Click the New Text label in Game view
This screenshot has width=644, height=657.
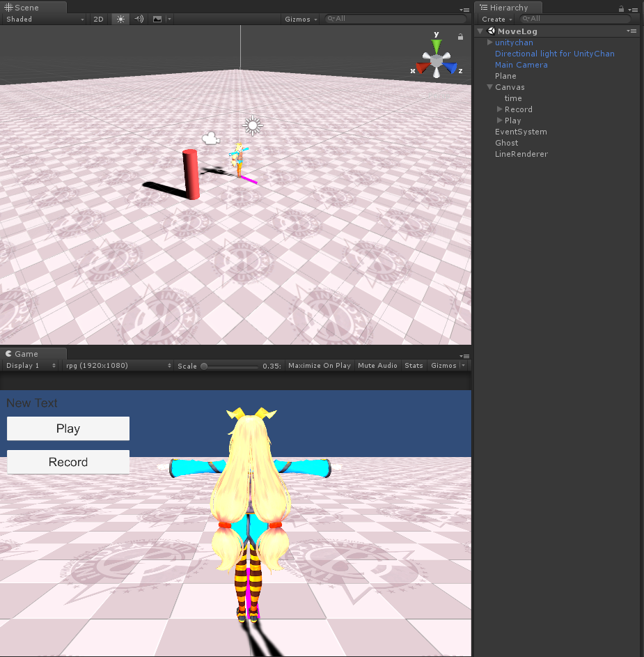click(x=32, y=403)
